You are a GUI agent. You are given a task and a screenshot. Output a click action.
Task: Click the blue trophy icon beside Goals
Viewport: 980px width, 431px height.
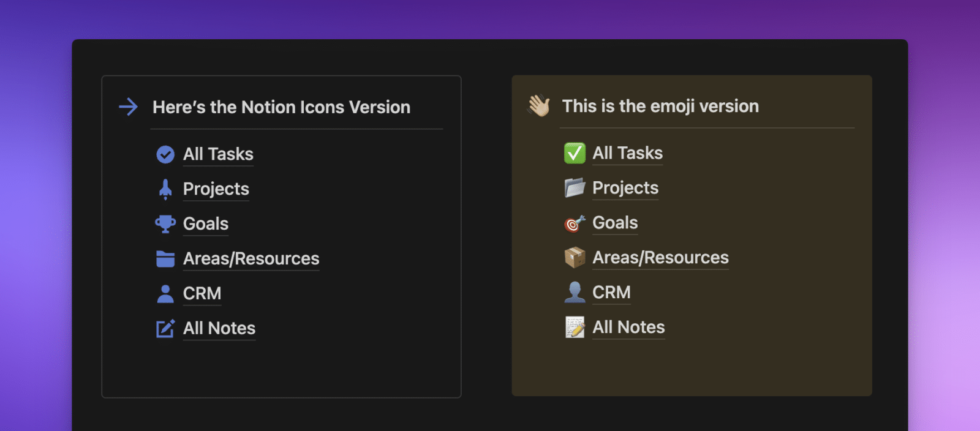coord(165,224)
